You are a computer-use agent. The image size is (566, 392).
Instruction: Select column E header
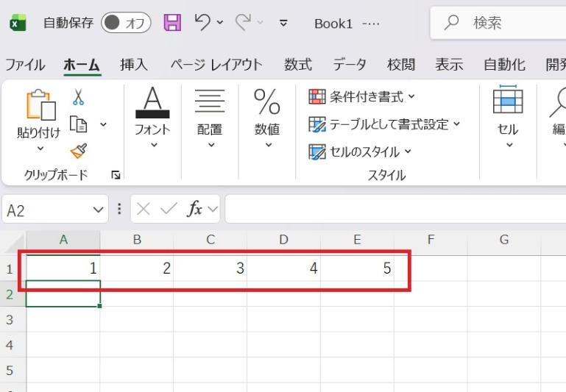(358, 240)
